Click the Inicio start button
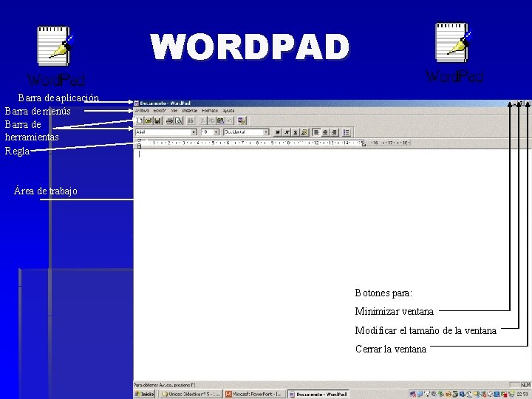532x399 pixels. (145, 394)
